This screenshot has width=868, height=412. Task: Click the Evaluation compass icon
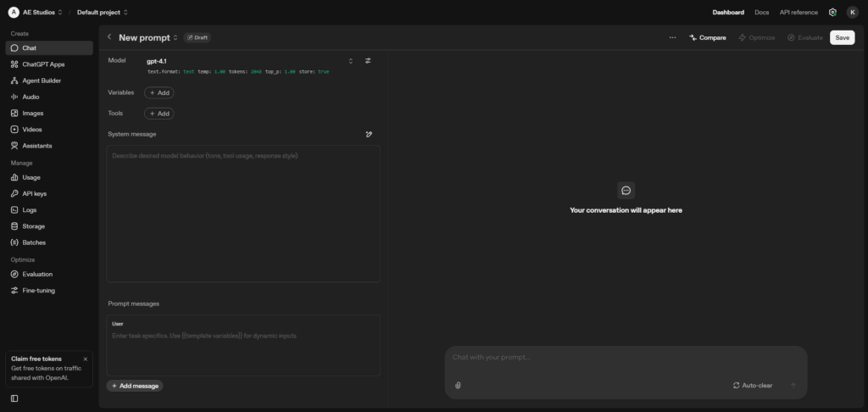tap(14, 274)
